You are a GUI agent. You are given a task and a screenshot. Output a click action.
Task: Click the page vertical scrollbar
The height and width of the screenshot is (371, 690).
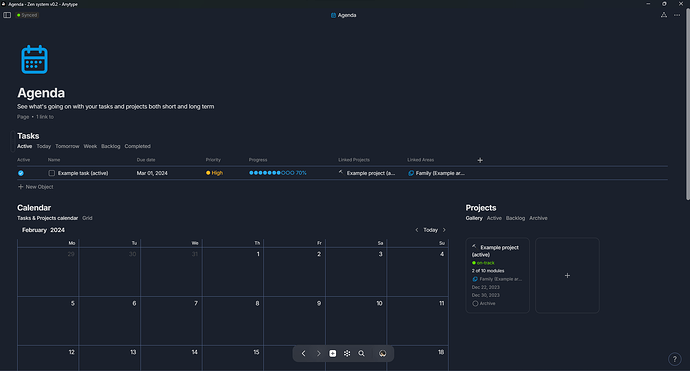tap(687, 105)
